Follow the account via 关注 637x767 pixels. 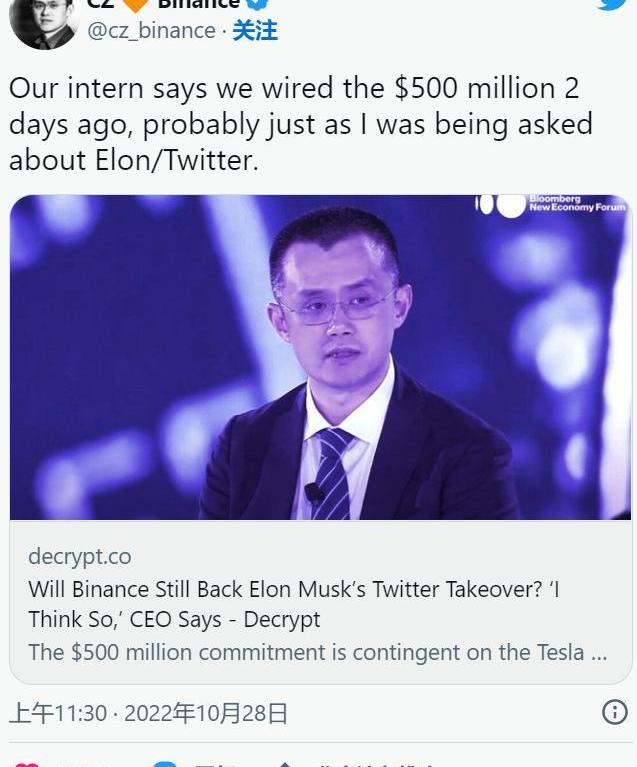click(255, 31)
